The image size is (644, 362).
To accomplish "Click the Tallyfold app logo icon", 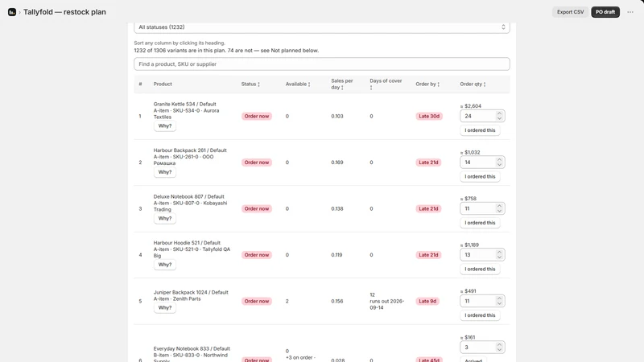I will tap(12, 12).
